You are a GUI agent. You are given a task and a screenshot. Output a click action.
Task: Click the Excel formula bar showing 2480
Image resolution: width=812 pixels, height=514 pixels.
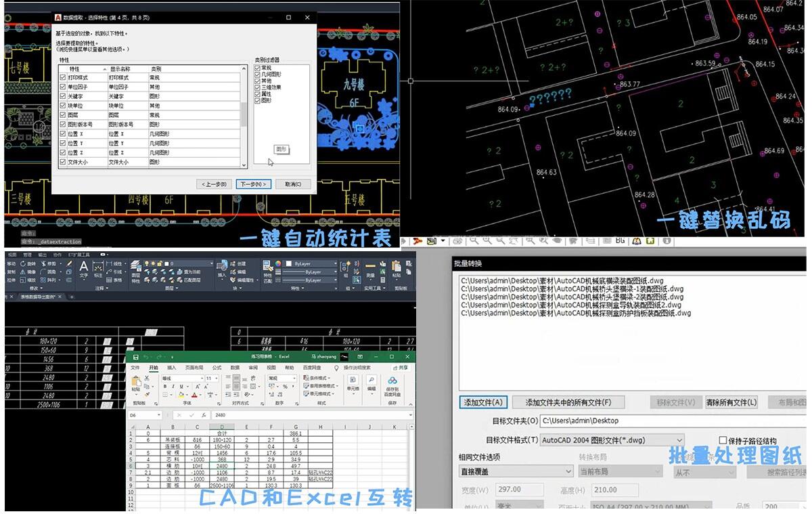(x=311, y=414)
